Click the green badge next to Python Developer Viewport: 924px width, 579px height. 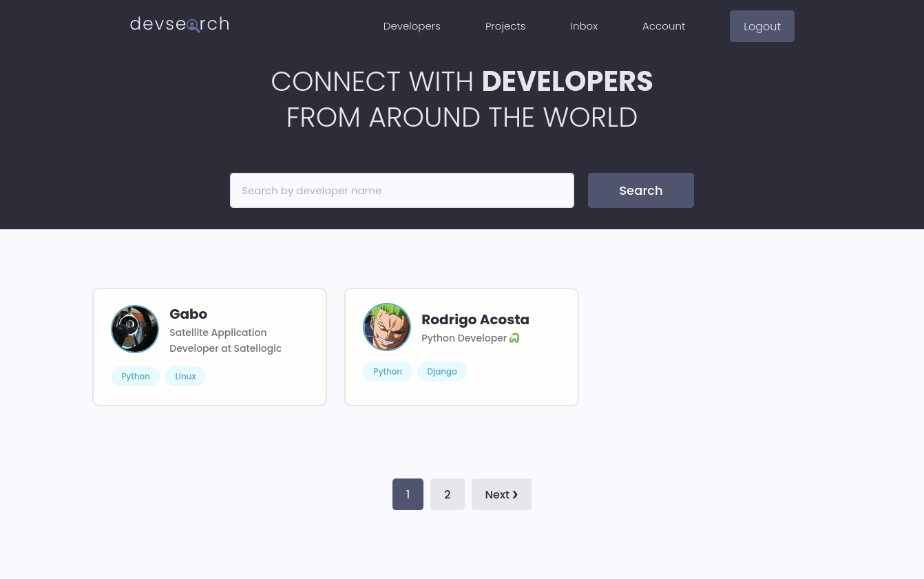514,338
